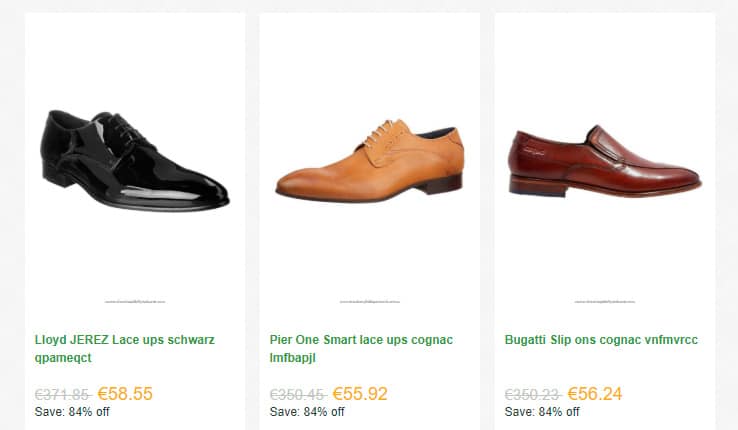Click the watermark text below the Bugatti shoe
The width and height of the screenshot is (738, 430).
(604, 300)
